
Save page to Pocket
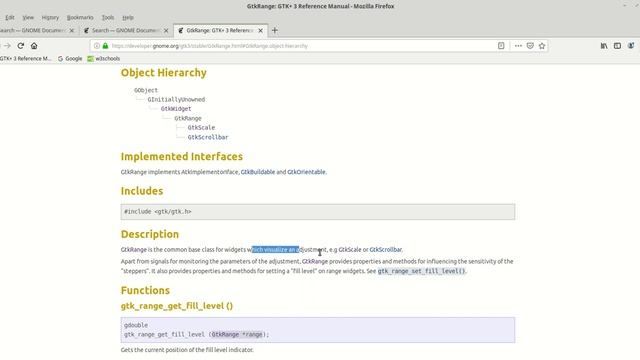click(530, 46)
